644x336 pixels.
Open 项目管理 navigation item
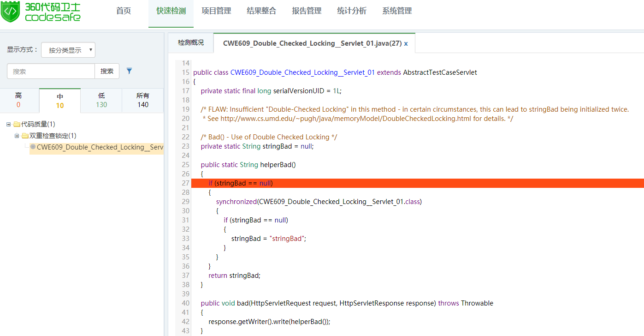click(x=216, y=11)
